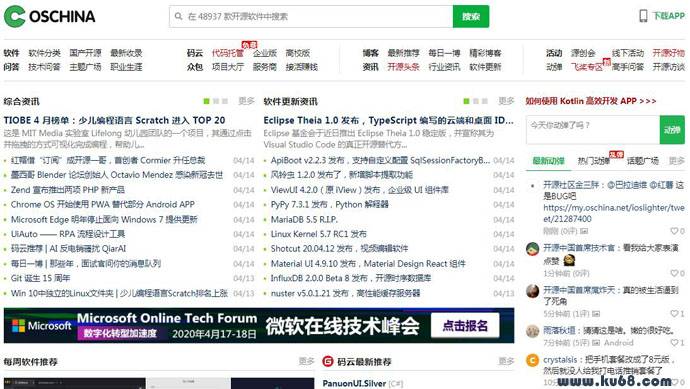Open the Linux Kernel 5.7 RC1 发布 article

click(319, 234)
